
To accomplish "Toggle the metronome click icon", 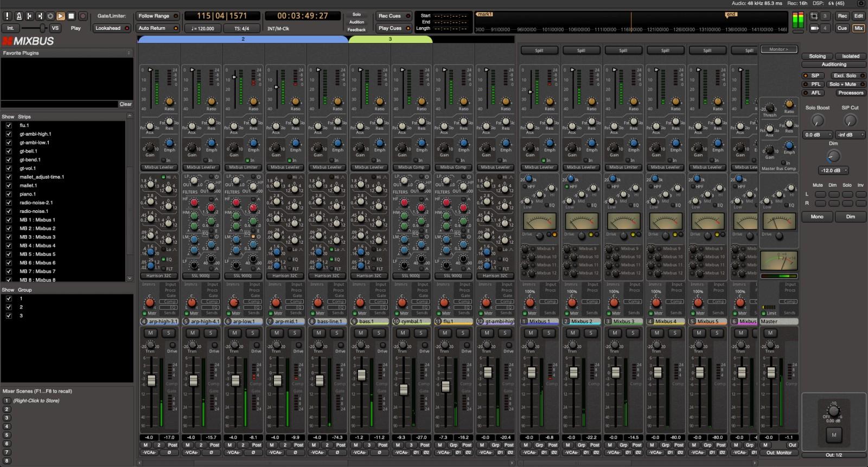I will (x=19, y=16).
